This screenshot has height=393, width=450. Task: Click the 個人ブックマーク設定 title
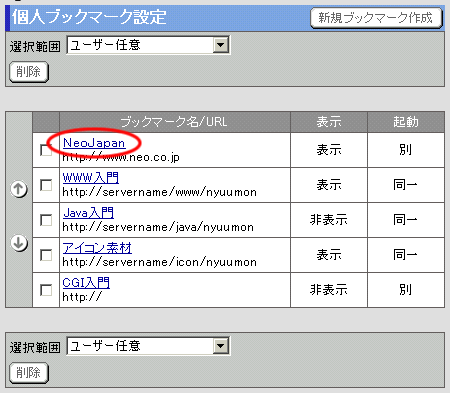(x=89, y=17)
